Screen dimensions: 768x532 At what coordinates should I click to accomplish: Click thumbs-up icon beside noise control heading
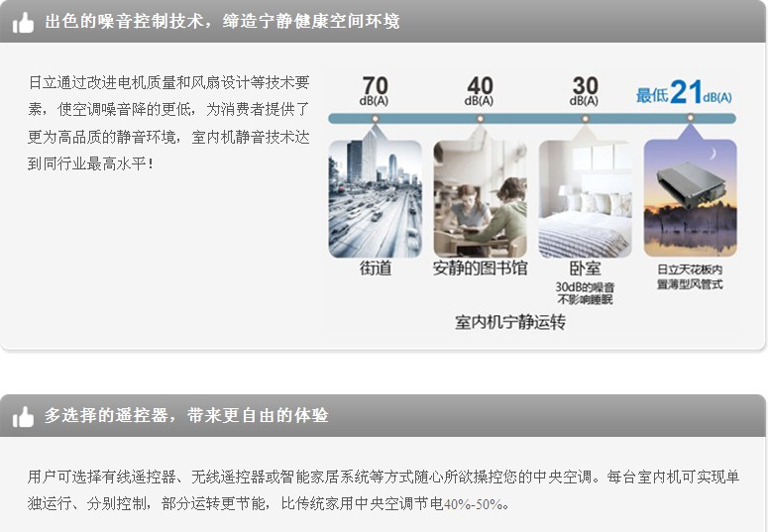coord(23,22)
